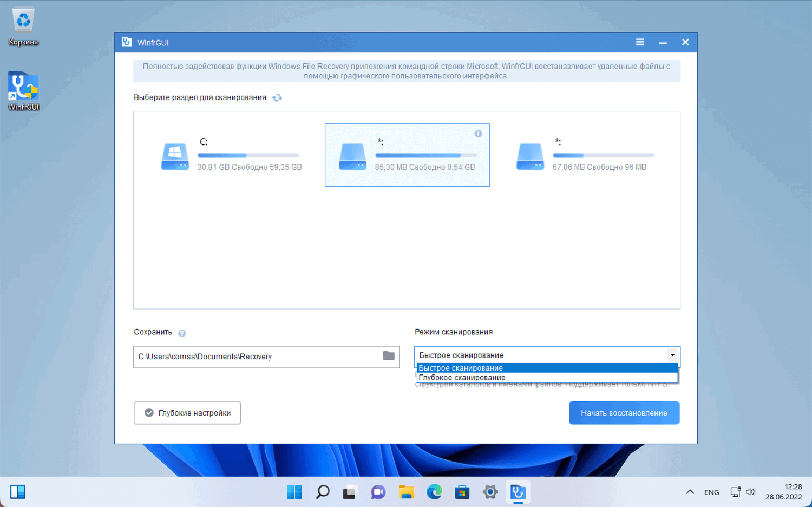The width and height of the screenshot is (812, 507).
Task: Open the clock and date 28.06.2022
Action: (784, 492)
